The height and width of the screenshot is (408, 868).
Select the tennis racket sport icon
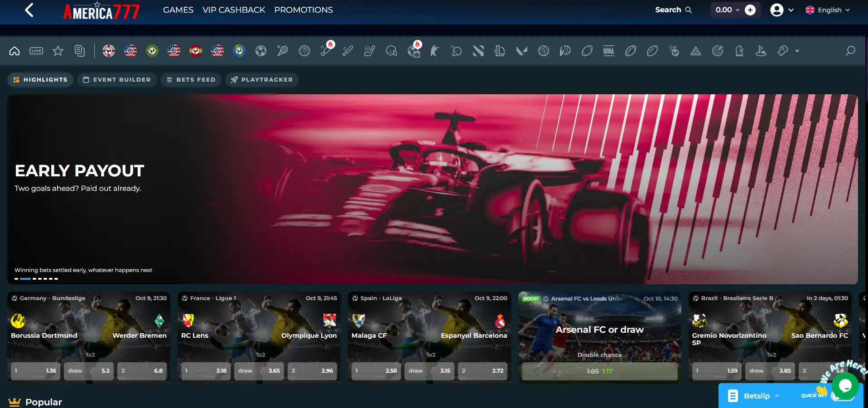pos(283,51)
